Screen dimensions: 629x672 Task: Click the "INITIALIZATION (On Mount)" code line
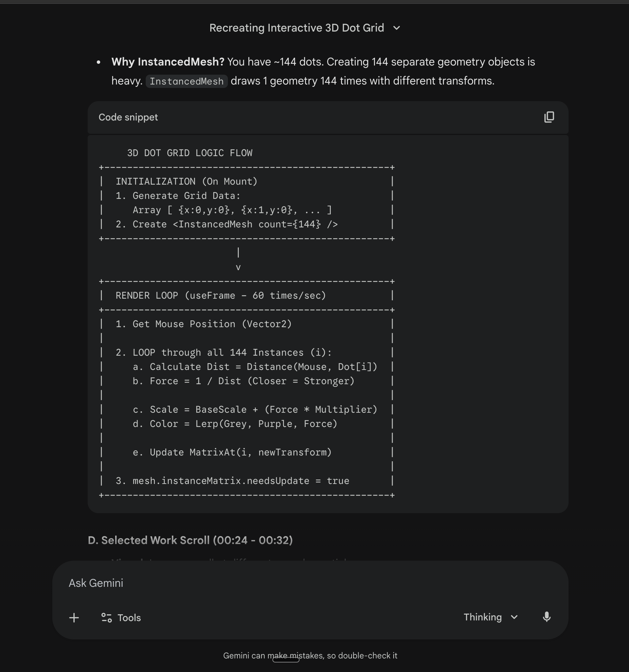point(186,182)
